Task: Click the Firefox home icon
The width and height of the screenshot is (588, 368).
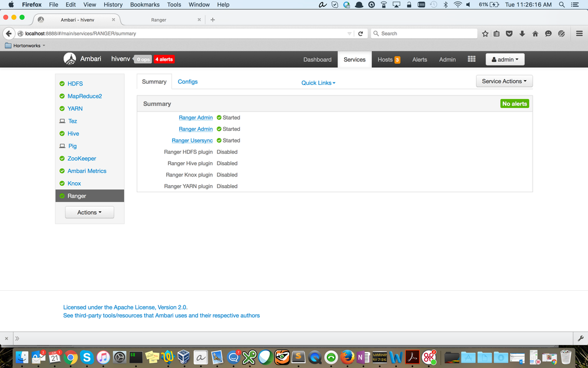Action: coord(535,34)
